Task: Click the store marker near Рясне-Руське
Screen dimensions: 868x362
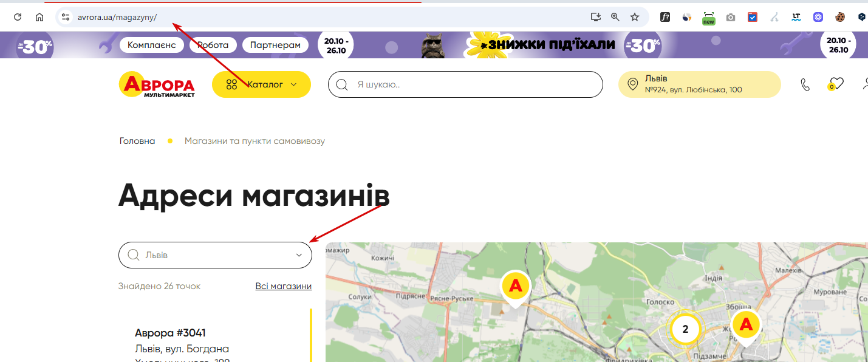Action: pos(515,287)
